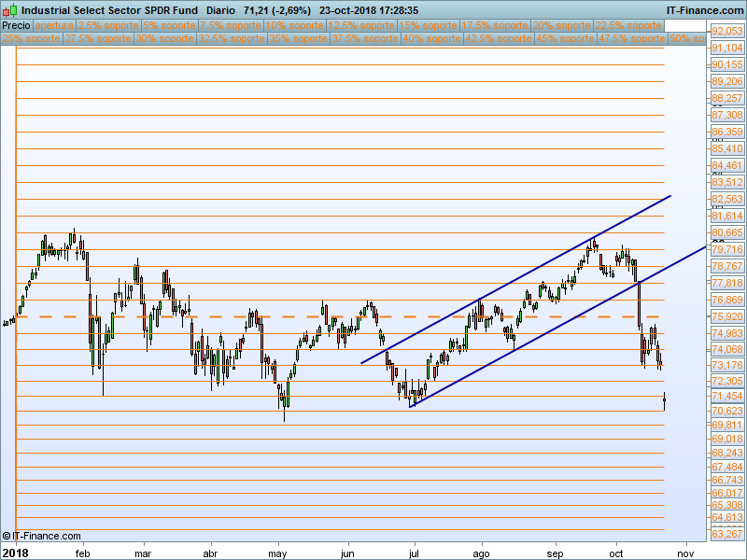747x560 pixels.
Task: Click the abr marker on time axis
Action: click(x=210, y=553)
